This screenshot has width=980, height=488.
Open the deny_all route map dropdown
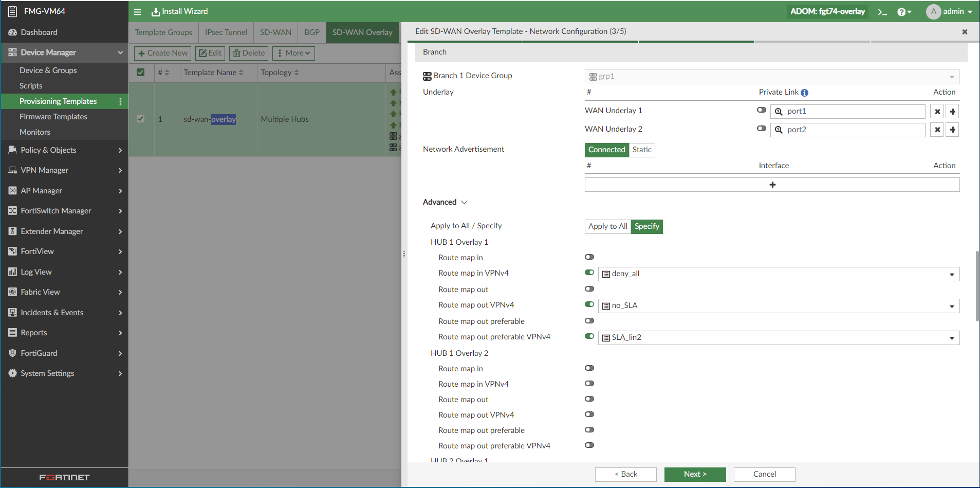(951, 274)
